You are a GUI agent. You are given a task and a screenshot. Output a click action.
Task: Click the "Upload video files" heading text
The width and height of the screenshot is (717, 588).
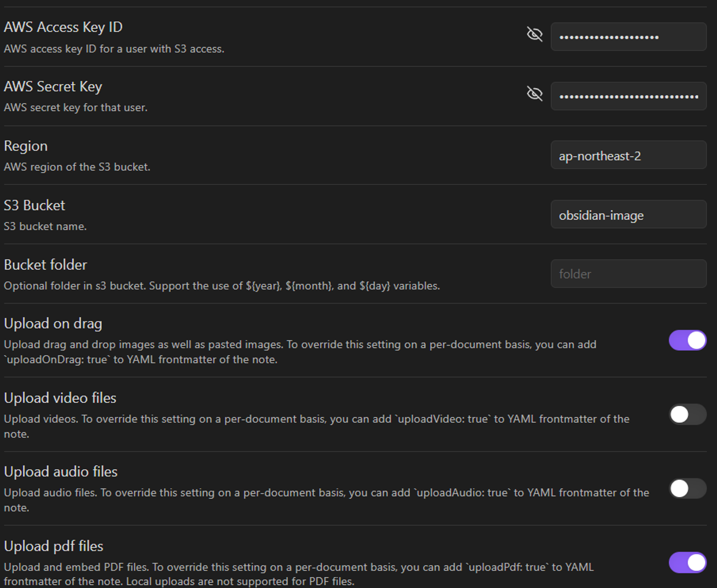tap(60, 398)
